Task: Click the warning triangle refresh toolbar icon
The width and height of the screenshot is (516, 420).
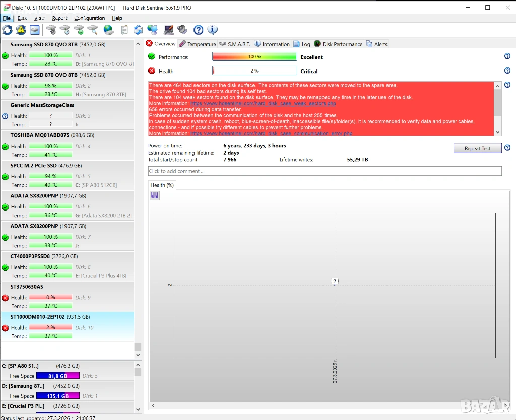Action: pos(21,30)
